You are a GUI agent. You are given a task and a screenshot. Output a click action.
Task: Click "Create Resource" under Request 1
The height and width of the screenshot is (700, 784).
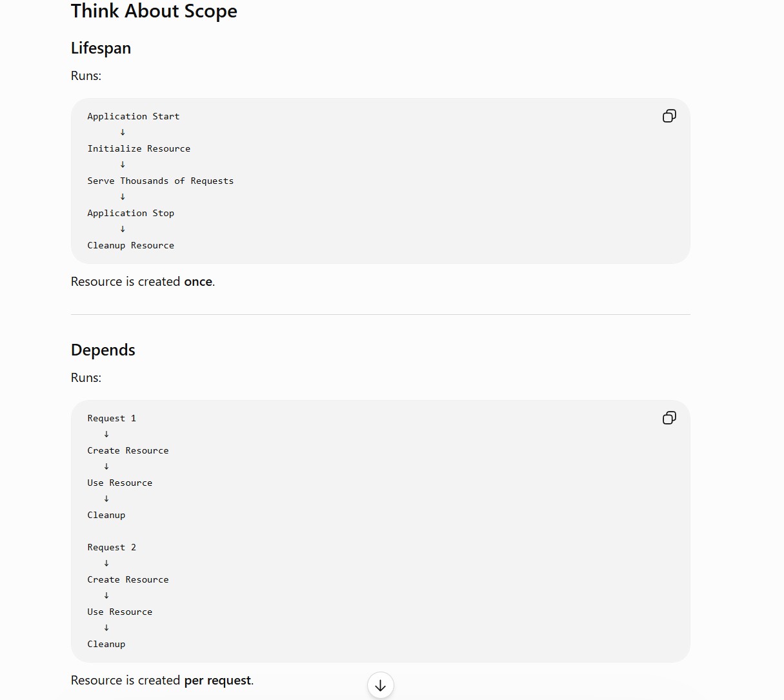pos(128,451)
